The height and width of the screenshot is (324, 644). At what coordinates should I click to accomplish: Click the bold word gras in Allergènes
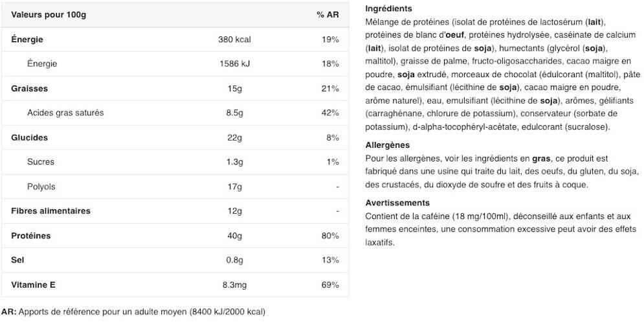(541, 159)
